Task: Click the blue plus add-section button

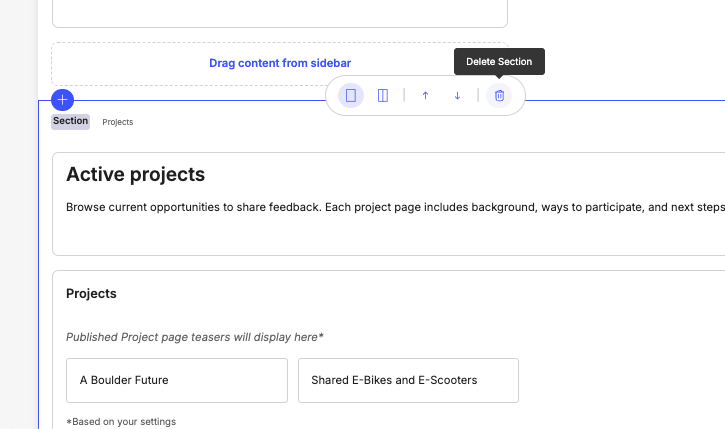Action: click(62, 100)
